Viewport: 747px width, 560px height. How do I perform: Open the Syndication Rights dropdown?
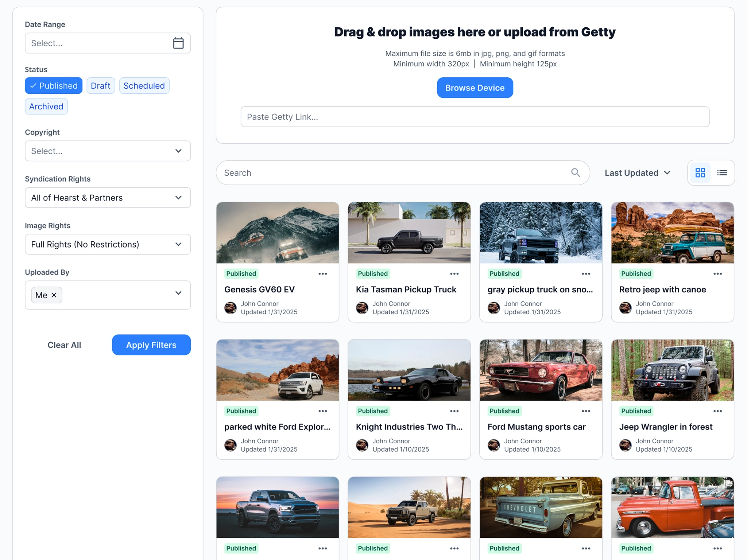[107, 198]
